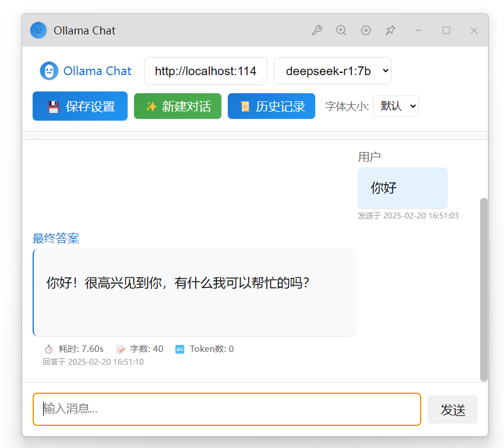This screenshot has width=504, height=448.
Task: Click the stopwatch icon beside 耗时
Action: (x=49, y=349)
